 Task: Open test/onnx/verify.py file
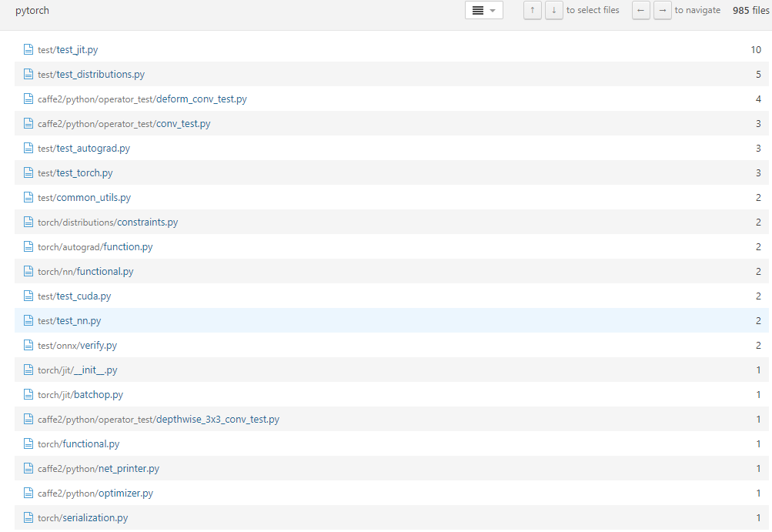coord(77,346)
